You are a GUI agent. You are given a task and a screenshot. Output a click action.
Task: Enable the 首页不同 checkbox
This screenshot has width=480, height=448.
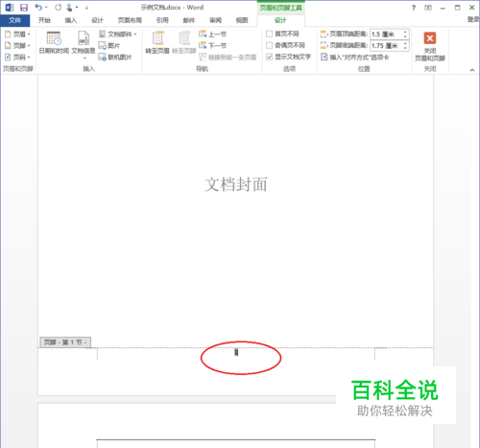pos(269,34)
